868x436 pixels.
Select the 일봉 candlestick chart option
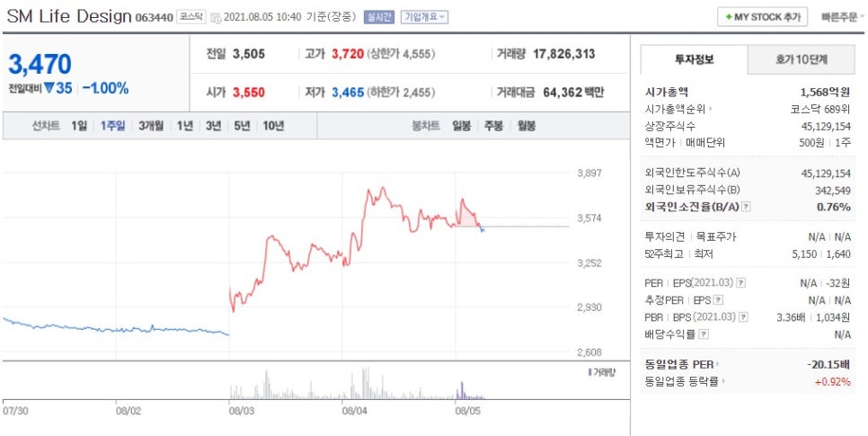(462, 126)
